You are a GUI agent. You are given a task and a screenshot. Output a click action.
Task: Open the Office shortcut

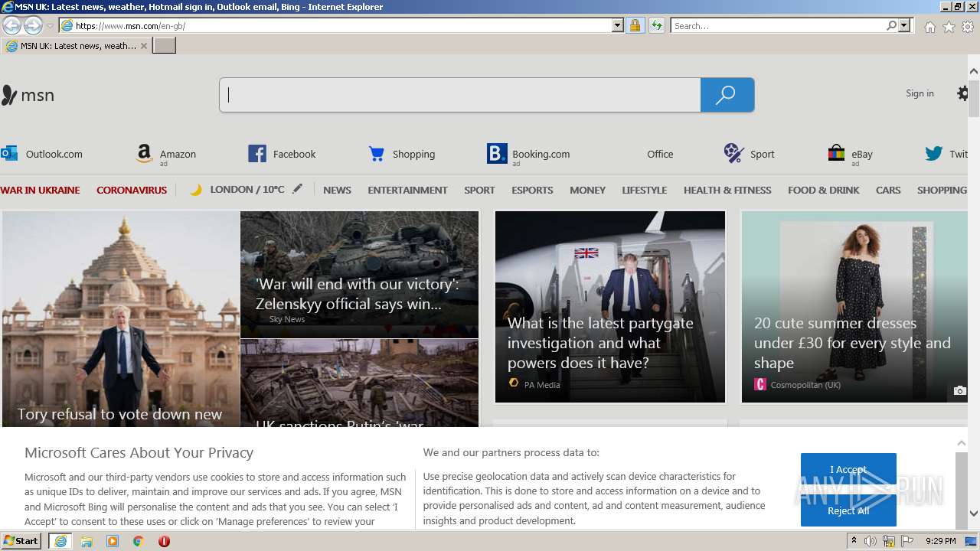(x=660, y=154)
